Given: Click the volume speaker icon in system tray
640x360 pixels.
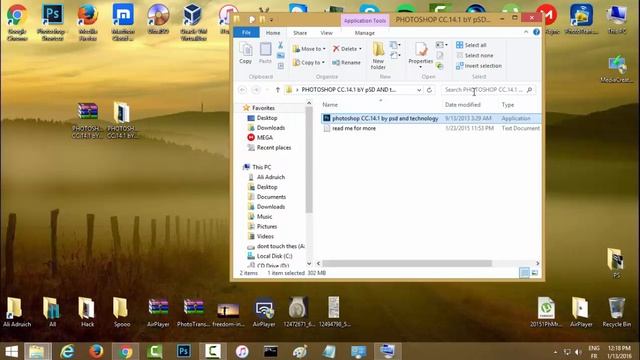Looking at the screenshot, I should (x=578, y=352).
